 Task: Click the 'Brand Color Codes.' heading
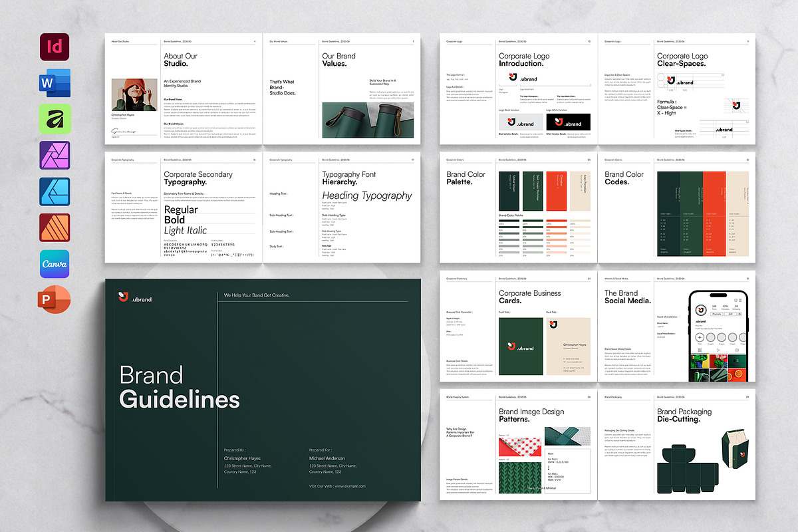coord(624,178)
